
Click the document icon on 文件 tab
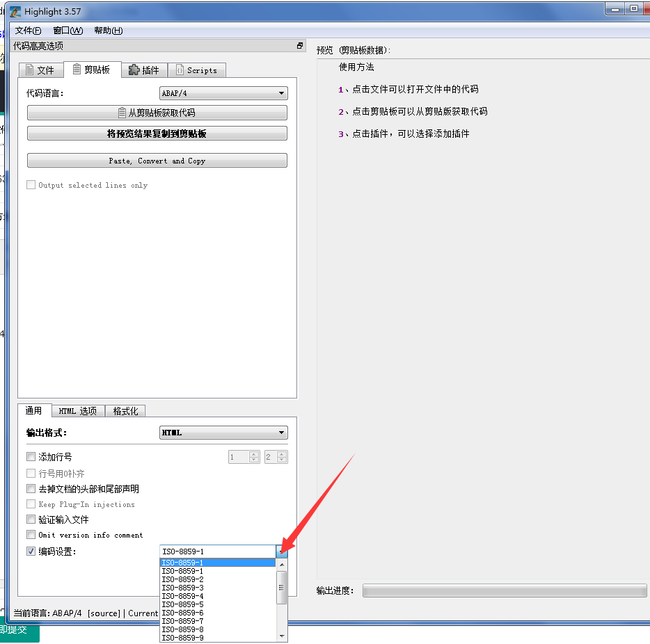29,70
